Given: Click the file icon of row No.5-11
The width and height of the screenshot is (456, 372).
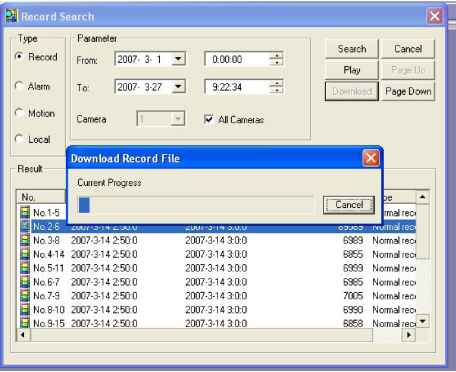Looking at the screenshot, I should tap(25, 268).
